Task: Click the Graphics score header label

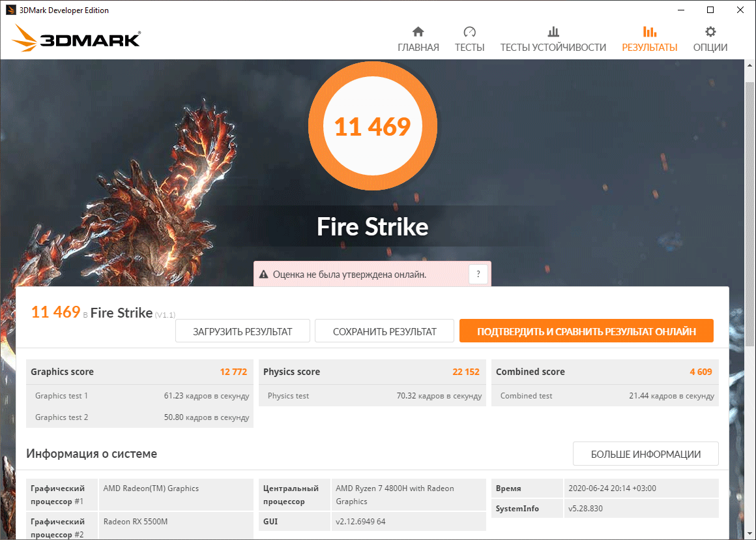Action: pos(62,372)
